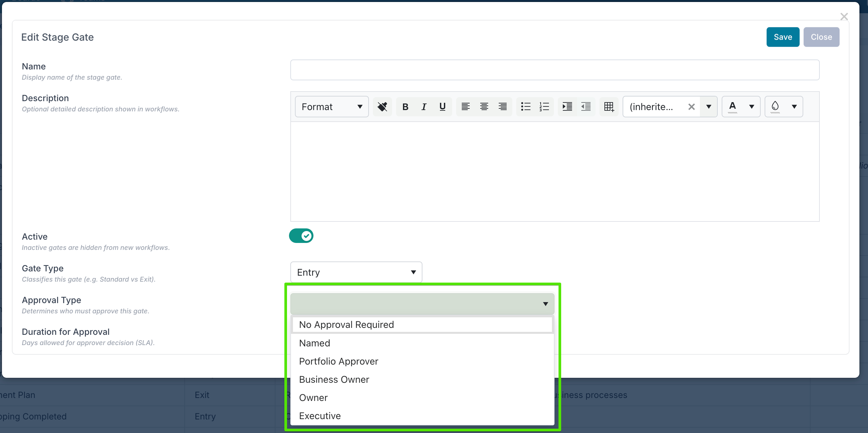Insert a table in description
The height and width of the screenshot is (433, 868).
[x=609, y=107]
